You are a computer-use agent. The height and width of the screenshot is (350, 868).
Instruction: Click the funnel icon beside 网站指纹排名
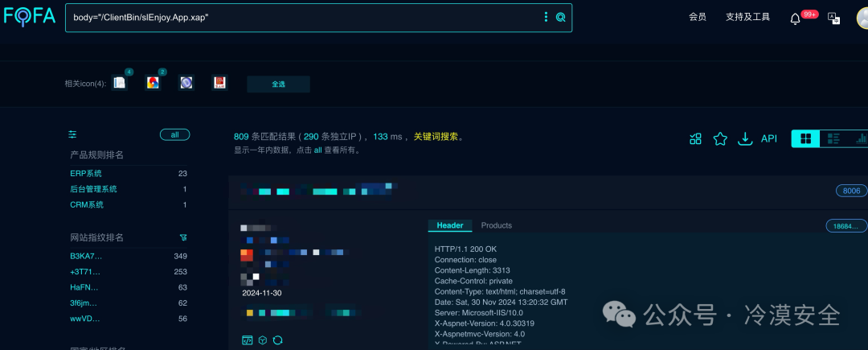(x=183, y=237)
